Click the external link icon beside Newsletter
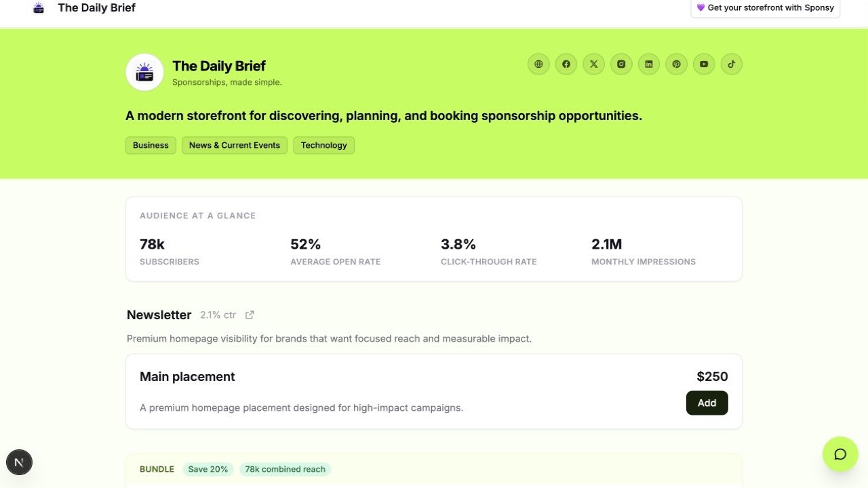Image resolution: width=868 pixels, height=488 pixels. click(x=250, y=314)
